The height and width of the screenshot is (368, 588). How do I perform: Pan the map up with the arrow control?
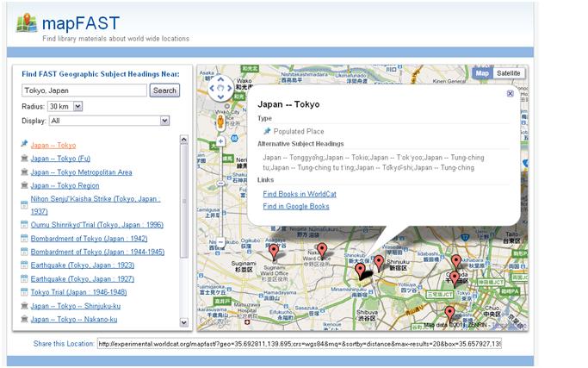click(x=220, y=79)
